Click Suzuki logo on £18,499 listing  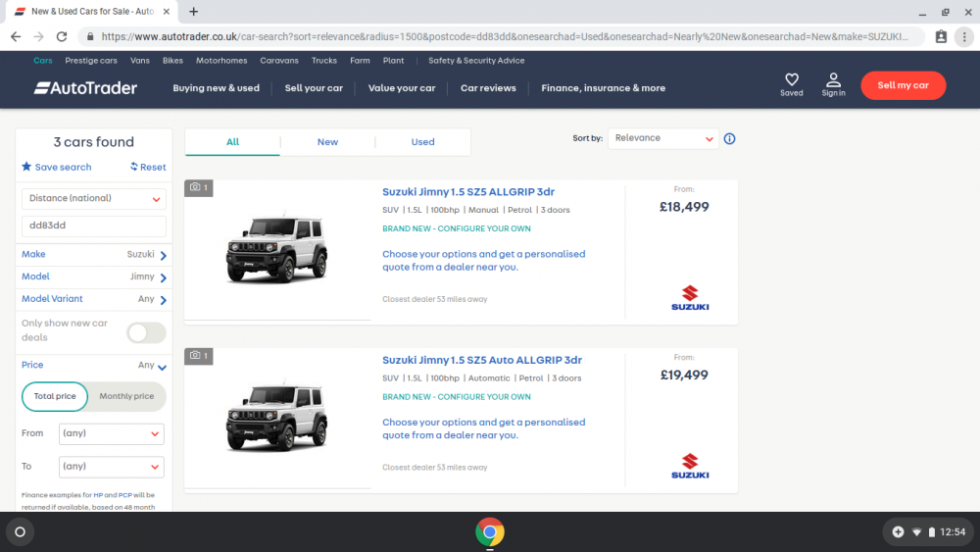pyautogui.click(x=690, y=297)
